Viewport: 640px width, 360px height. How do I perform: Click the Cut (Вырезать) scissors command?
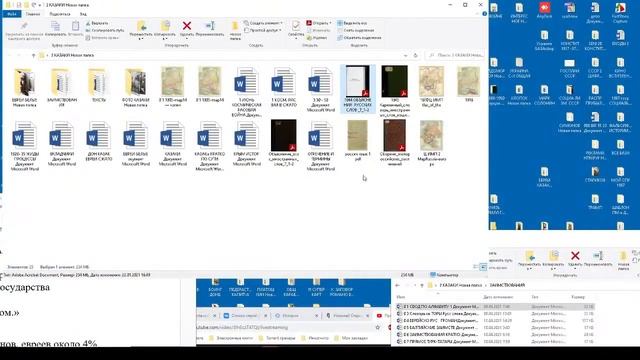click(x=97, y=23)
